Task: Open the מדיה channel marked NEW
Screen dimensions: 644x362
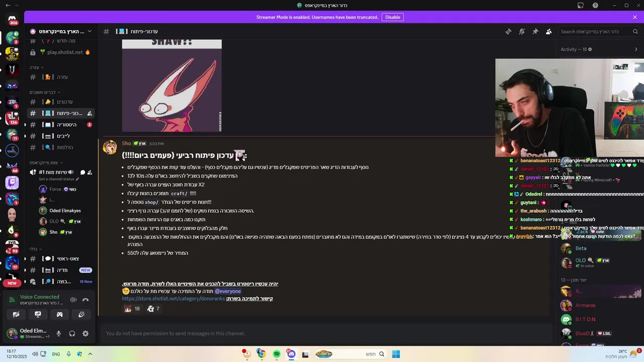Action: [x=61, y=270]
